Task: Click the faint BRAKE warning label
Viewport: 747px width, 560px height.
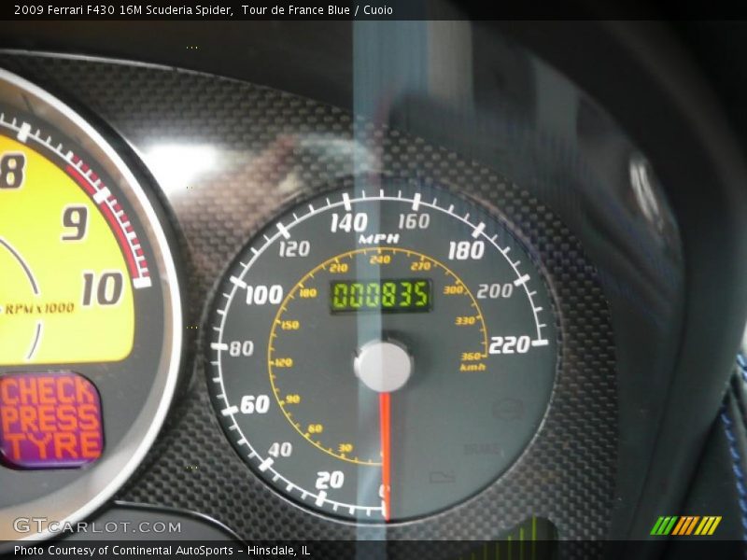Action: point(481,449)
